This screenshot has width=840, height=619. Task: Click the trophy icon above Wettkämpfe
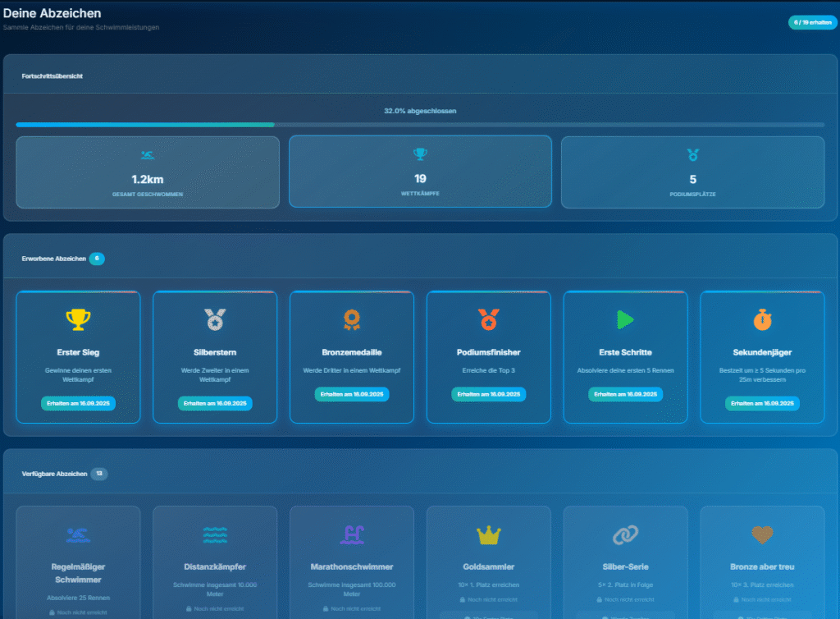[420, 154]
